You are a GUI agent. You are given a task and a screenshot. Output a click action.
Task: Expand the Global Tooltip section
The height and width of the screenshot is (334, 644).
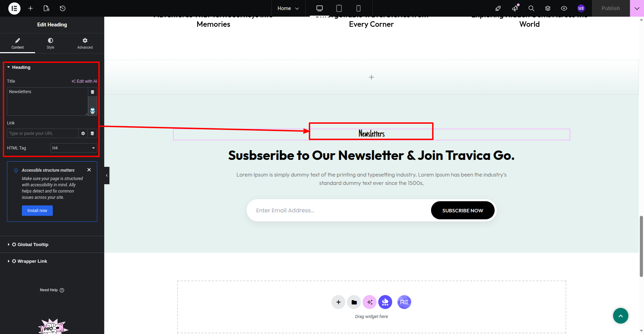click(33, 245)
